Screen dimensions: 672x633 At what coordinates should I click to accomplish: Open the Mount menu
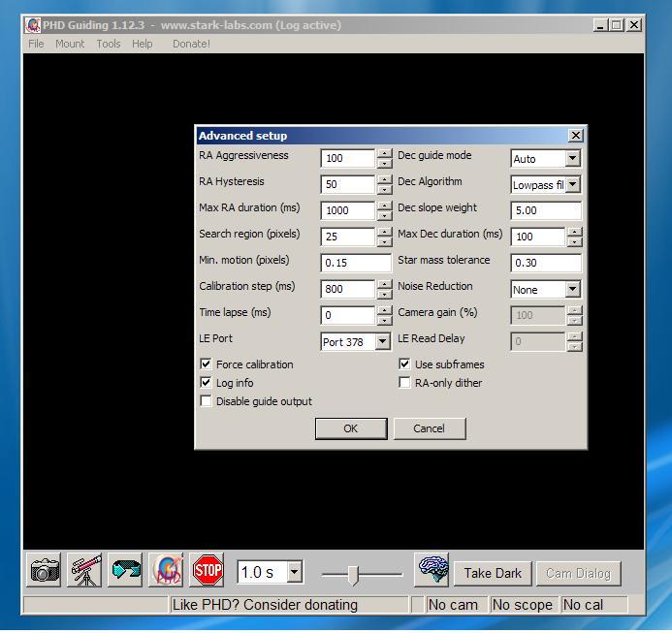[x=70, y=44]
